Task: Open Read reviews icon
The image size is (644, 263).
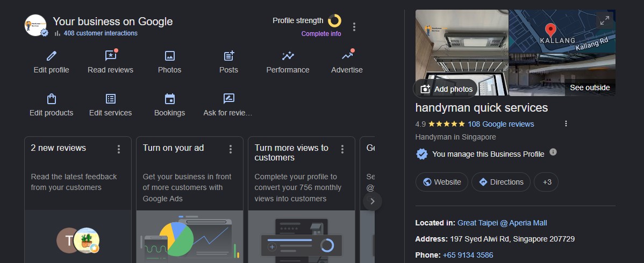Action: (111, 56)
